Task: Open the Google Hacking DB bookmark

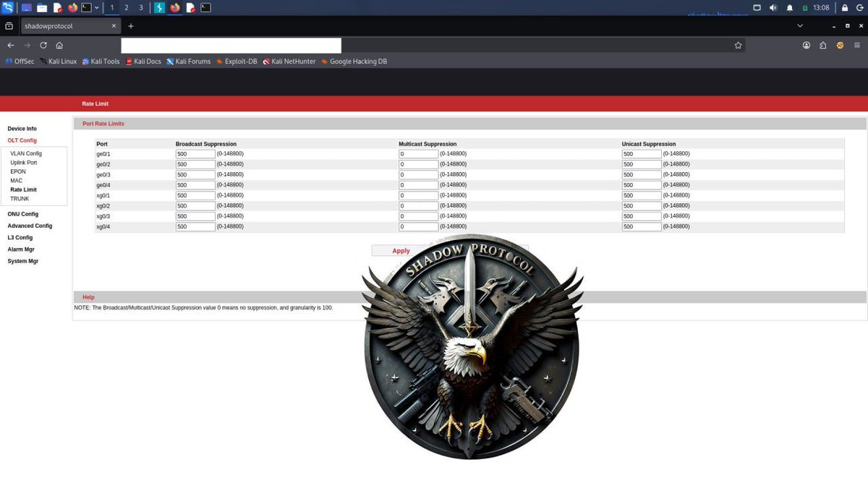Action: (354, 61)
